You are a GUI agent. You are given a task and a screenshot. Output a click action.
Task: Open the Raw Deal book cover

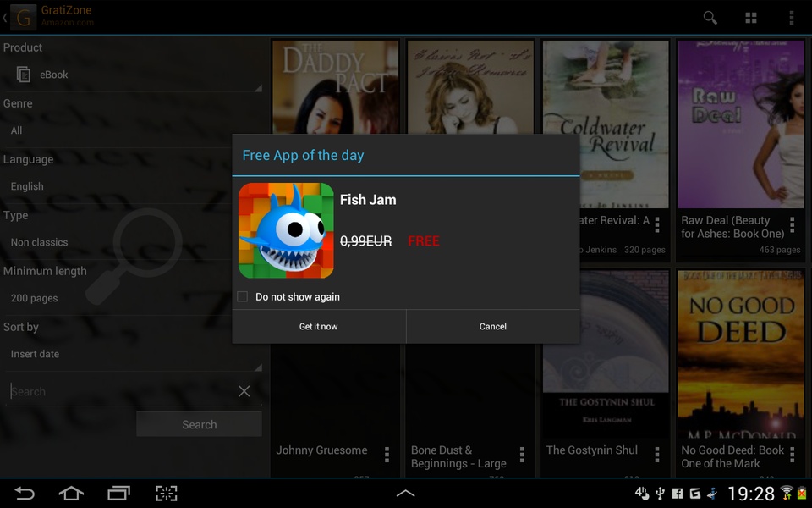pyautogui.click(x=741, y=124)
